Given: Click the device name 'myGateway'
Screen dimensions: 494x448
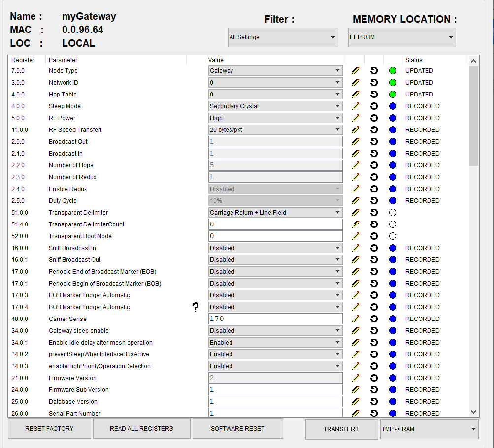Looking at the screenshot, I should [89, 16].
